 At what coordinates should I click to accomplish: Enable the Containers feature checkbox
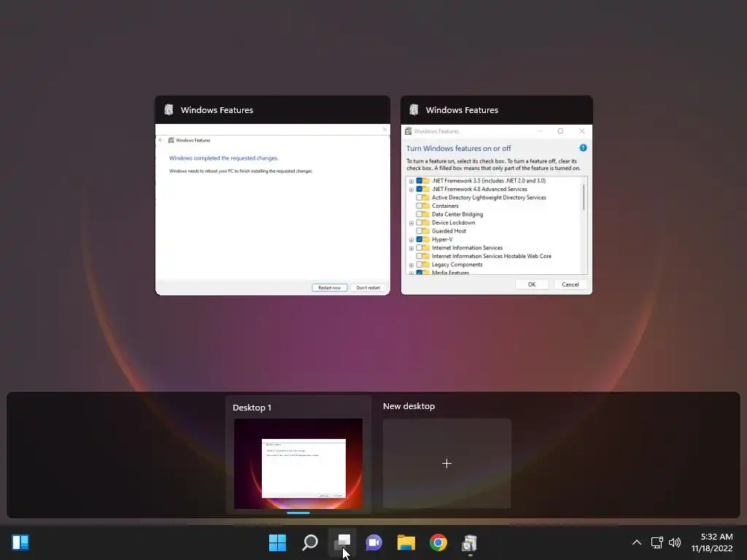pyautogui.click(x=419, y=206)
